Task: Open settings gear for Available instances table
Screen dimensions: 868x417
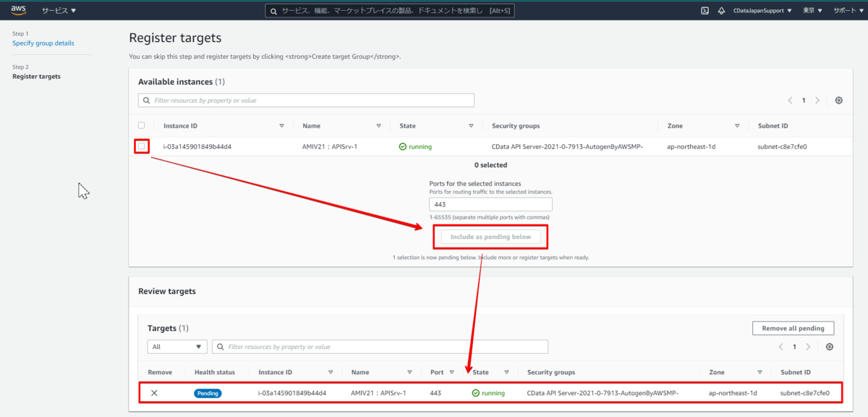Action: [839, 101]
